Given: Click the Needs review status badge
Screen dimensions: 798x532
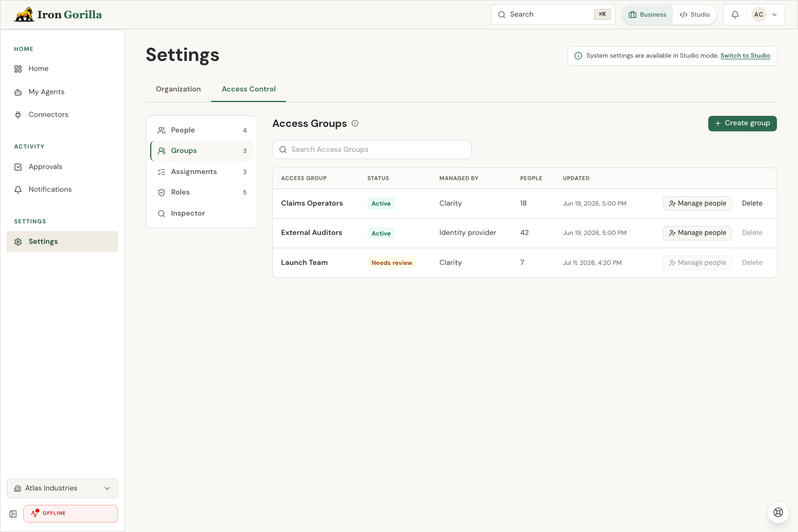Looking at the screenshot, I should 392,263.
